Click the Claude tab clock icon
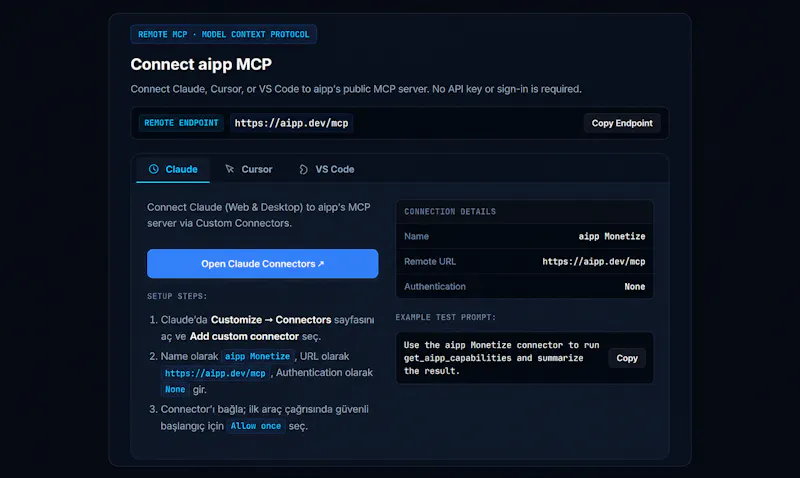Screen dimensions: 800x478 click(x=154, y=169)
